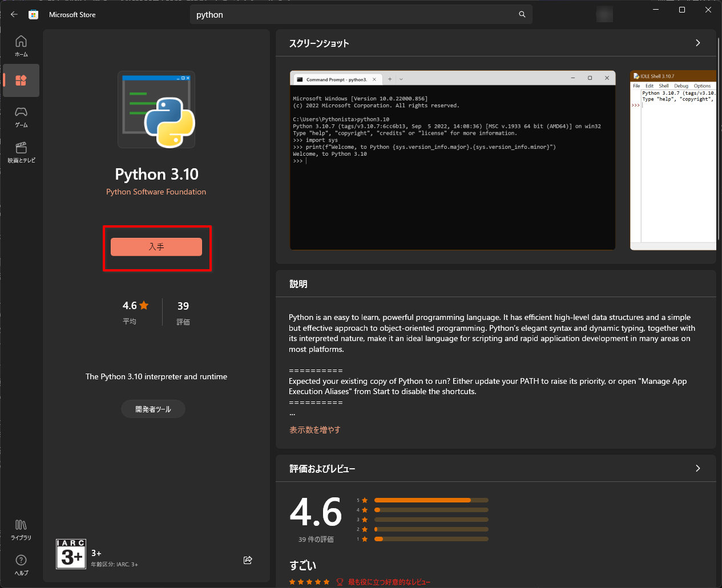Click the 5-star rating bar

click(x=431, y=500)
